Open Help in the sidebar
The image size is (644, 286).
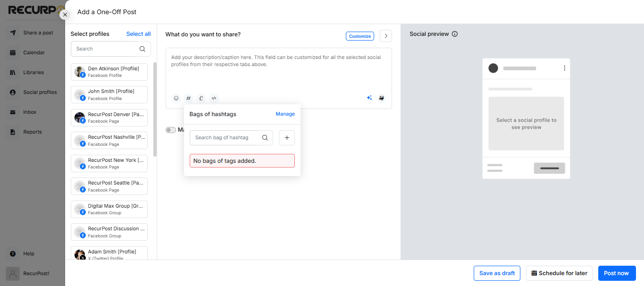(29, 254)
